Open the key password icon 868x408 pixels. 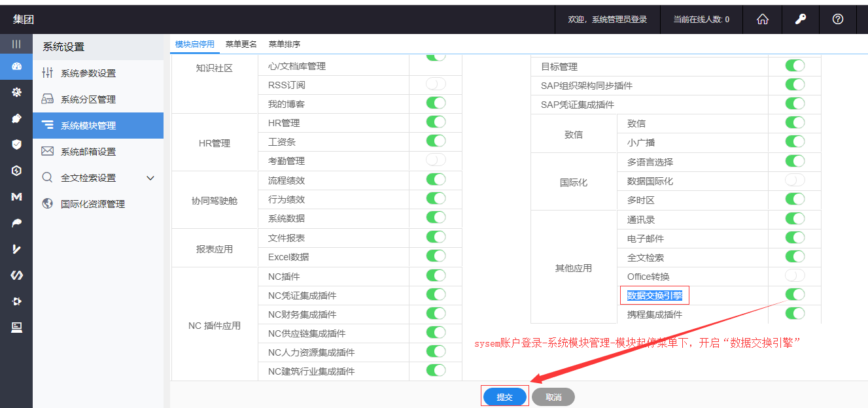tap(800, 20)
